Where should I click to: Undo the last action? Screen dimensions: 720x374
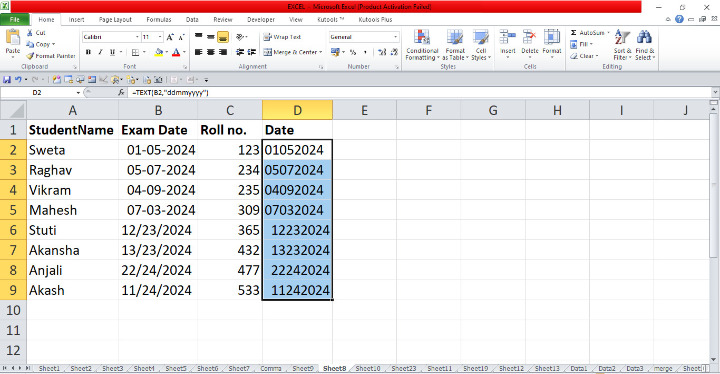point(17,79)
